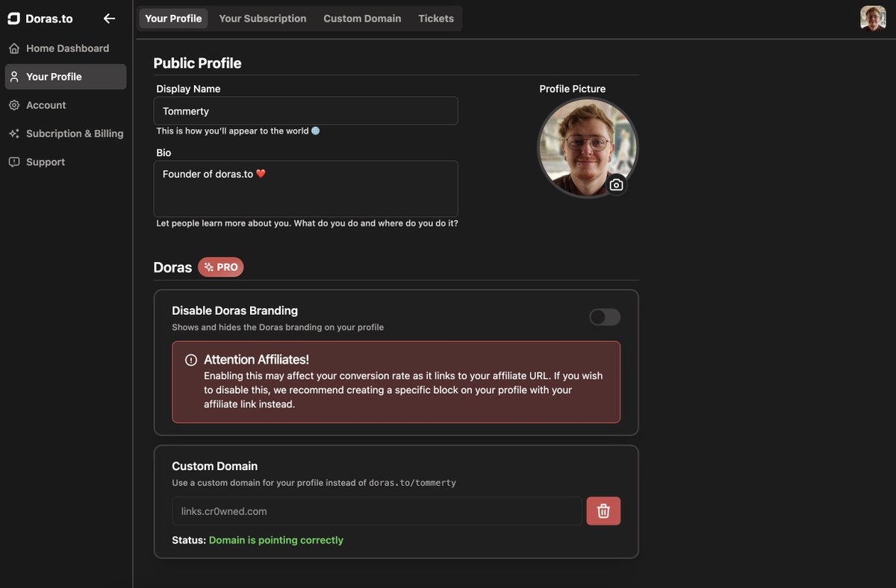
Task: Open Support in the sidebar
Action: coord(66,162)
